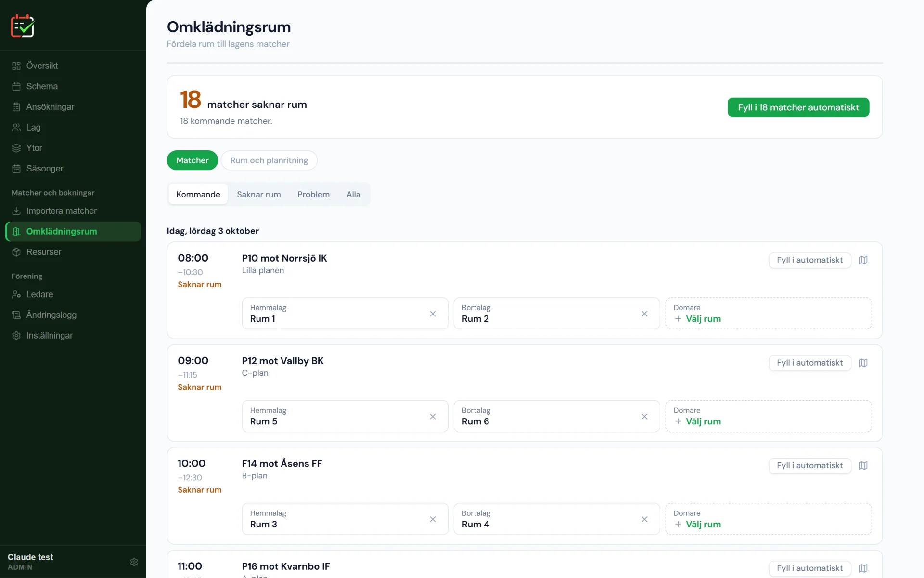Remove Rum 3 from F14 Hemmalag
This screenshot has height=578, width=924.
(x=433, y=519)
